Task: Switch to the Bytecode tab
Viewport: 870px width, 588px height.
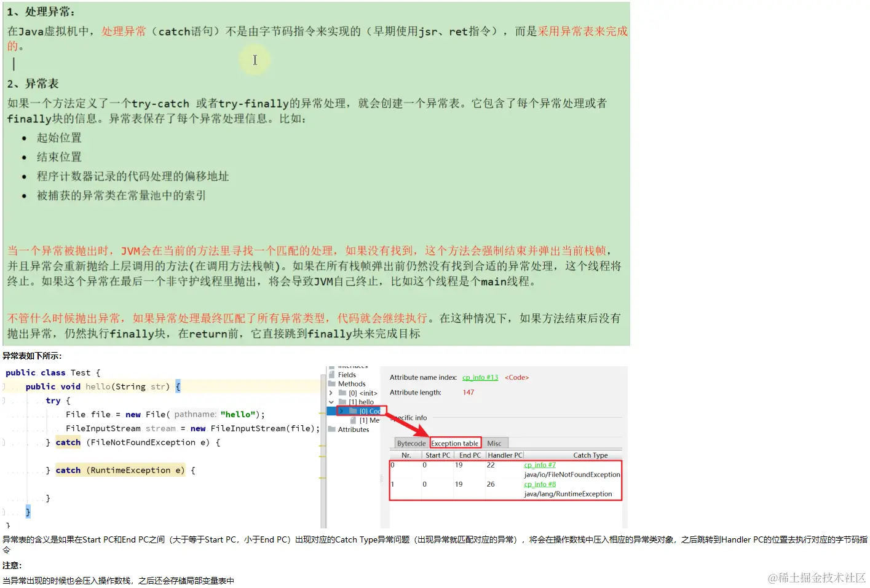Action: click(411, 443)
